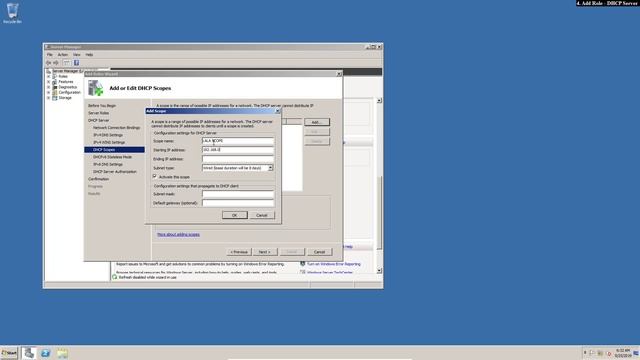Click the Windows Error Reporting shield icon

(x=302, y=264)
